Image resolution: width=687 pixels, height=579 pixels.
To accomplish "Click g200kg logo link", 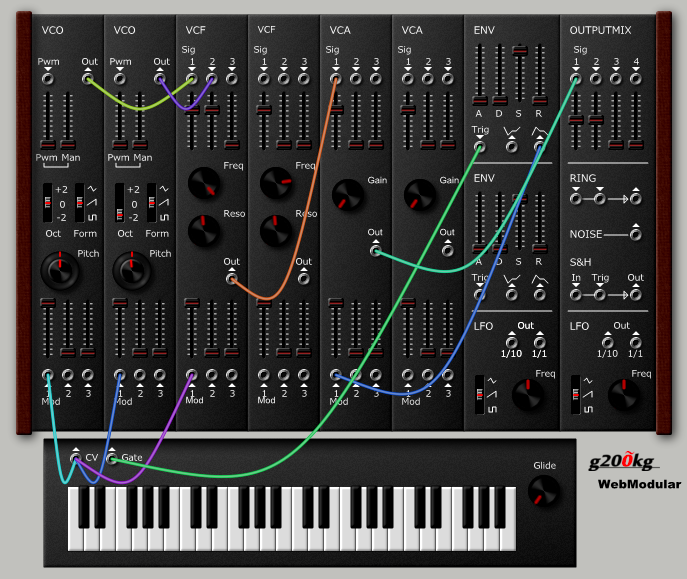I will coord(622,461).
